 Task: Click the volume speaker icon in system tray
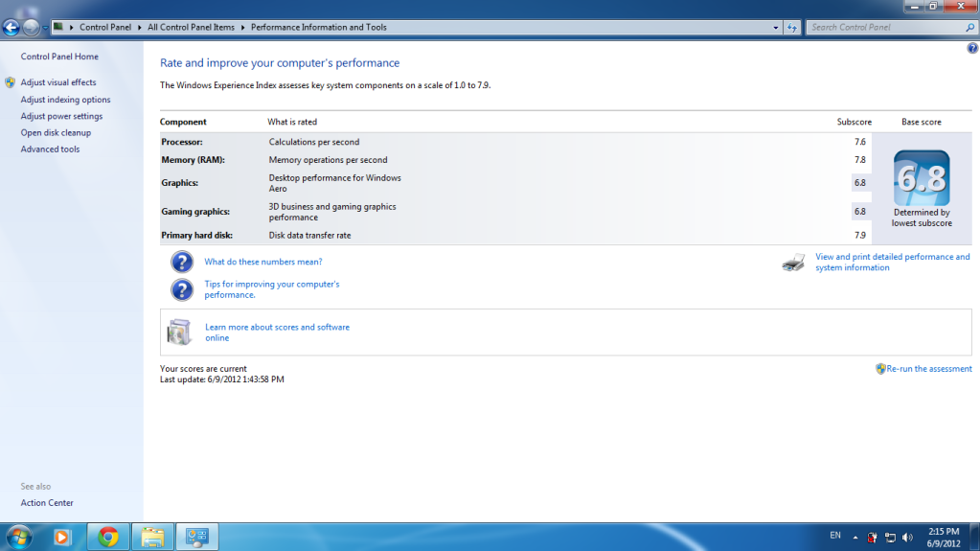(x=907, y=537)
